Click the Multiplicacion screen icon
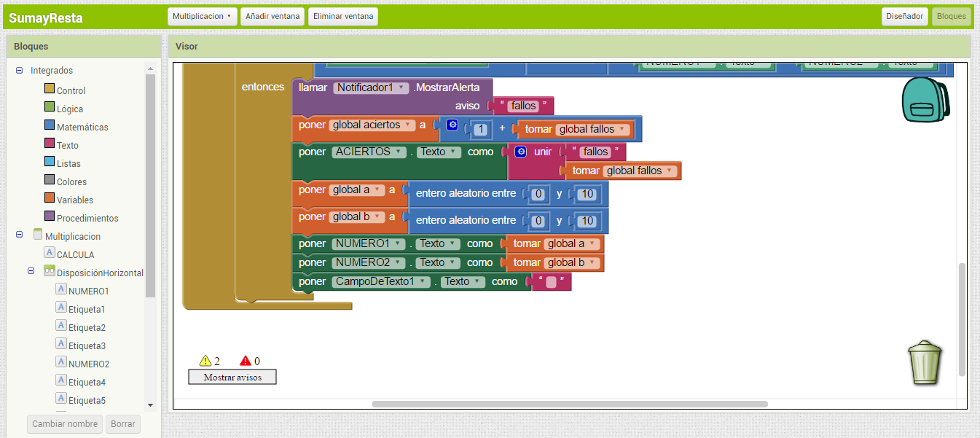This screenshot has height=438, width=980. 38,234
